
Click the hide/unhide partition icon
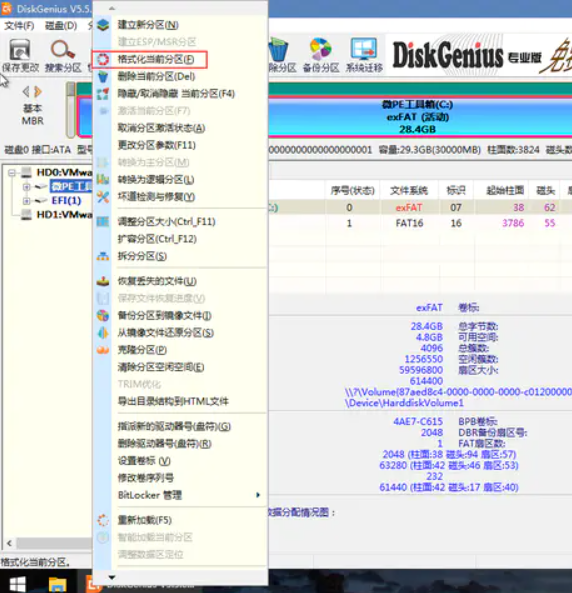tap(103, 94)
